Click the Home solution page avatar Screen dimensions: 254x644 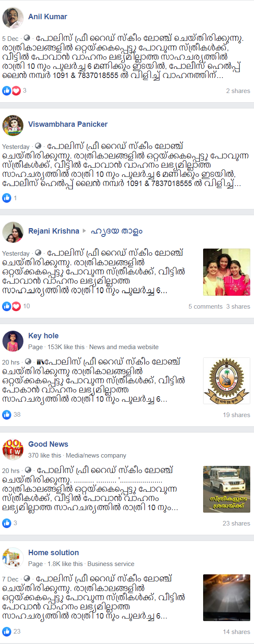pyautogui.click(x=13, y=558)
